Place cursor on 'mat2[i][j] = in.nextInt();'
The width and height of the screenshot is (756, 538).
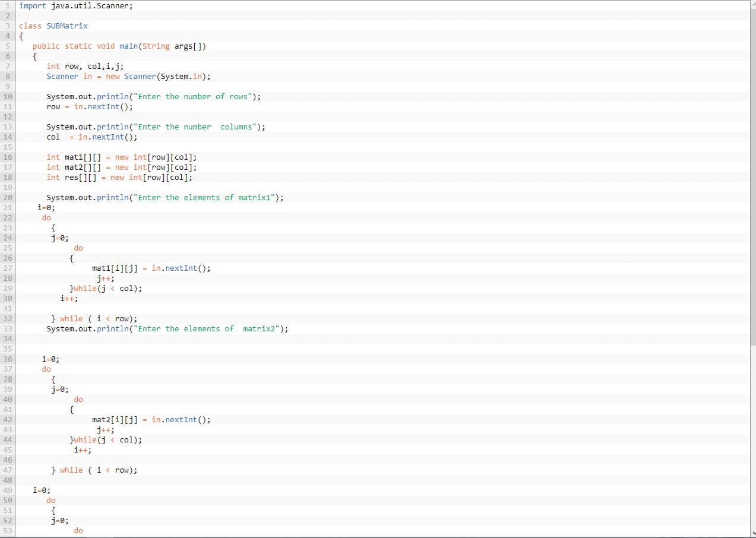(151, 419)
